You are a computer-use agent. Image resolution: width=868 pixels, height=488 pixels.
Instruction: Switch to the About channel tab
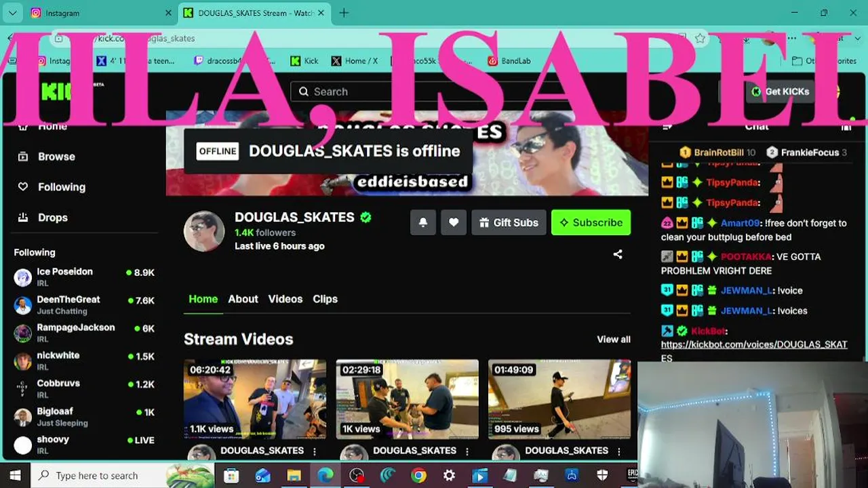coord(243,299)
